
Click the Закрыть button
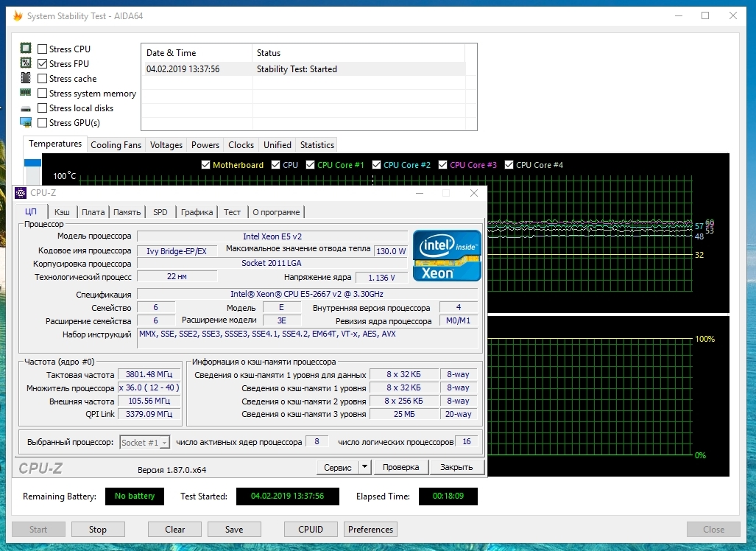coord(456,467)
